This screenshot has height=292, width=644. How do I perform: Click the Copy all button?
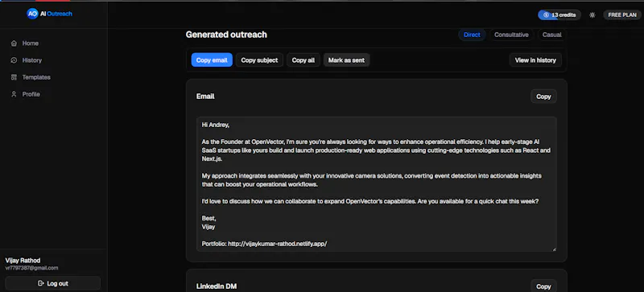coord(303,60)
